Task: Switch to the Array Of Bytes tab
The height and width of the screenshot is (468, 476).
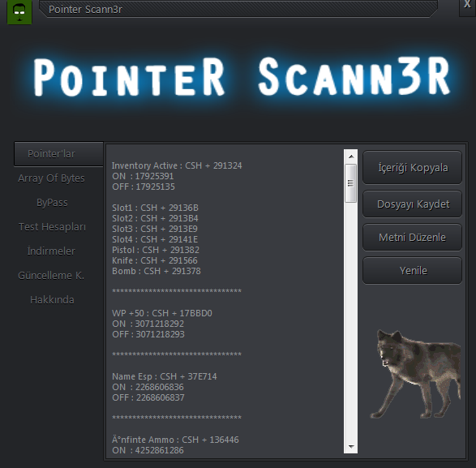Action: pos(51,178)
